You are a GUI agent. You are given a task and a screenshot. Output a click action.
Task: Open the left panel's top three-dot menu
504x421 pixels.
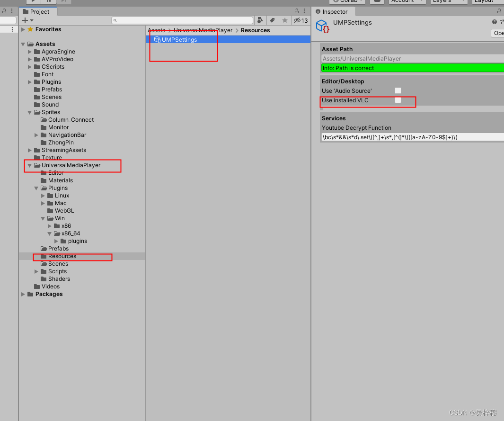12,11
